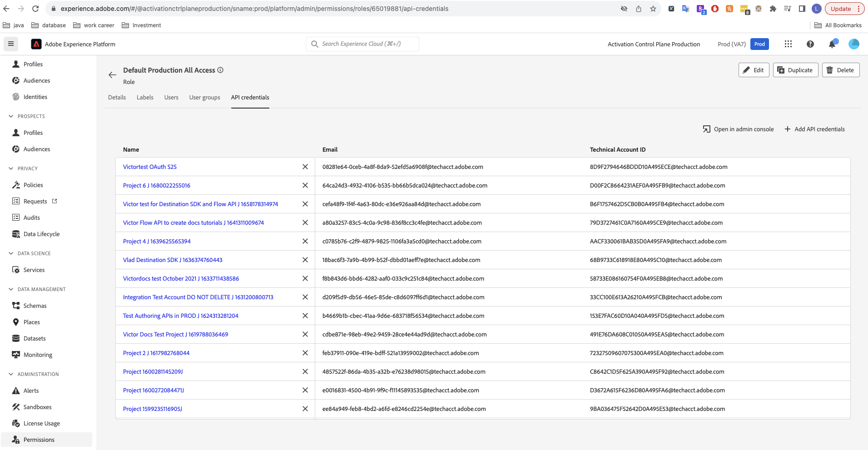Go back using the left arrow beside role name

coord(112,75)
